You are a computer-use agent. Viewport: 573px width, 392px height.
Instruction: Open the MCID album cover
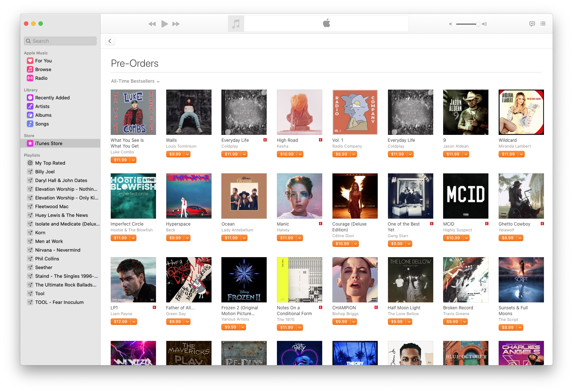pos(466,196)
